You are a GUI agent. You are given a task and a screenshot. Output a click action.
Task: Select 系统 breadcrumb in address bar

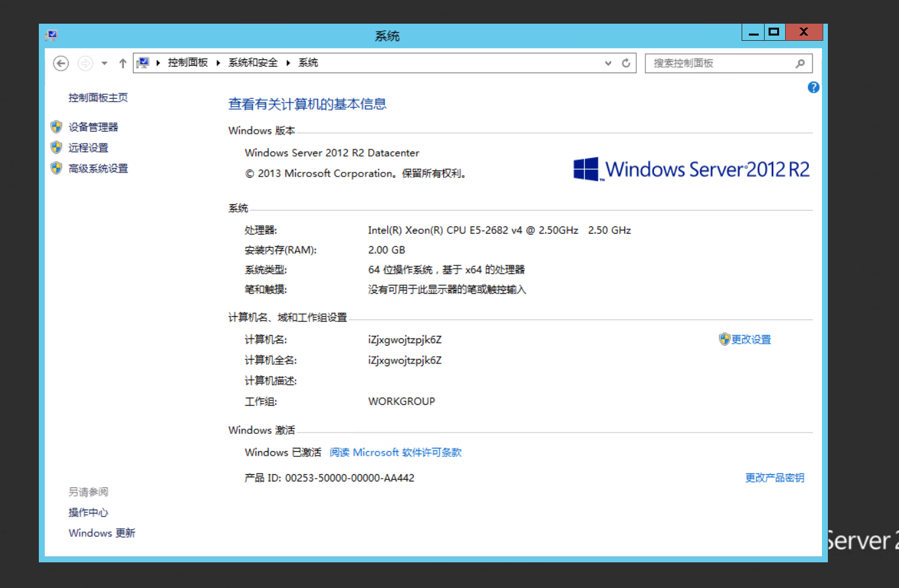308,63
